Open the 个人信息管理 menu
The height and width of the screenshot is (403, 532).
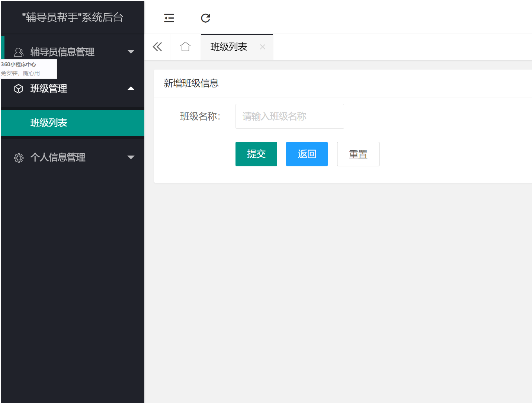coord(73,157)
